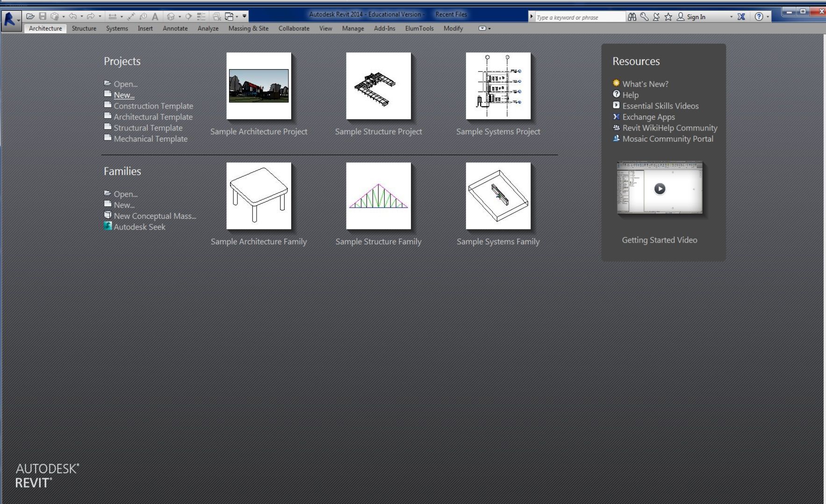
Task: Select the Text tool in the toolbar
Action: (x=154, y=15)
